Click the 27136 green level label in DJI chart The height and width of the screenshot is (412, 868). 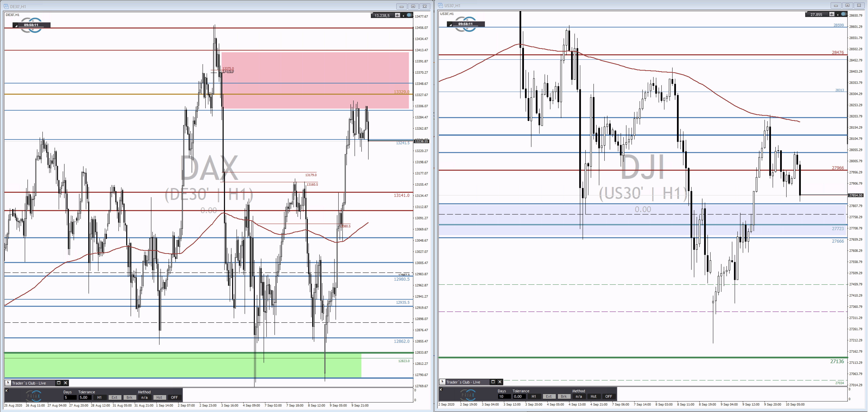coord(837,361)
